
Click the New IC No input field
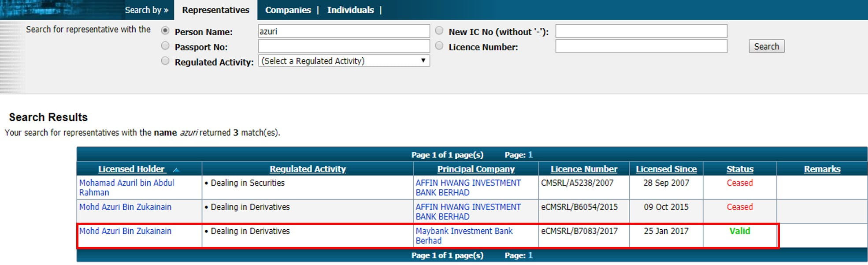click(x=641, y=31)
